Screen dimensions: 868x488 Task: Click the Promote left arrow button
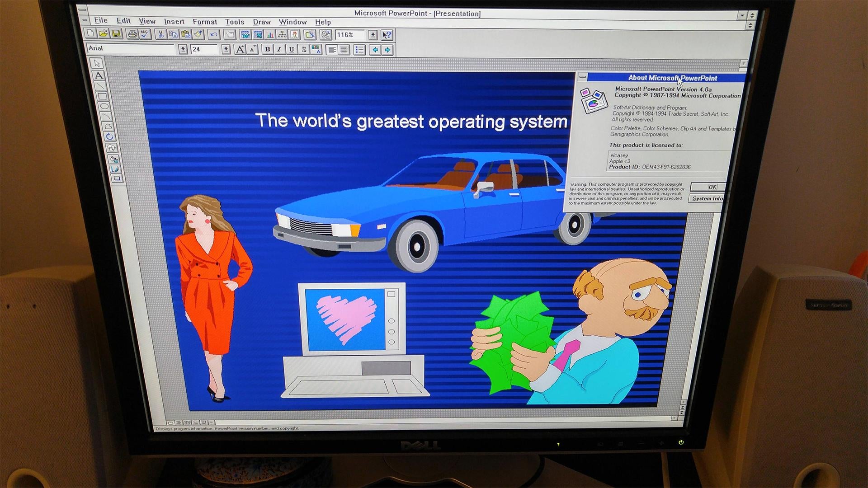point(375,50)
